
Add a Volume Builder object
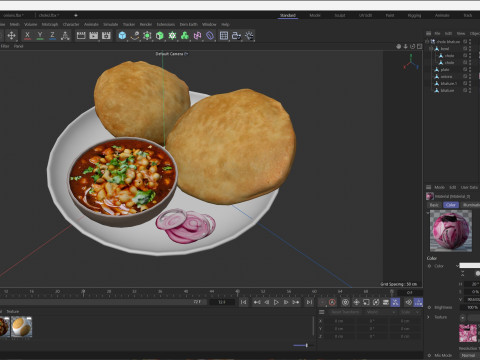[x=185, y=36]
